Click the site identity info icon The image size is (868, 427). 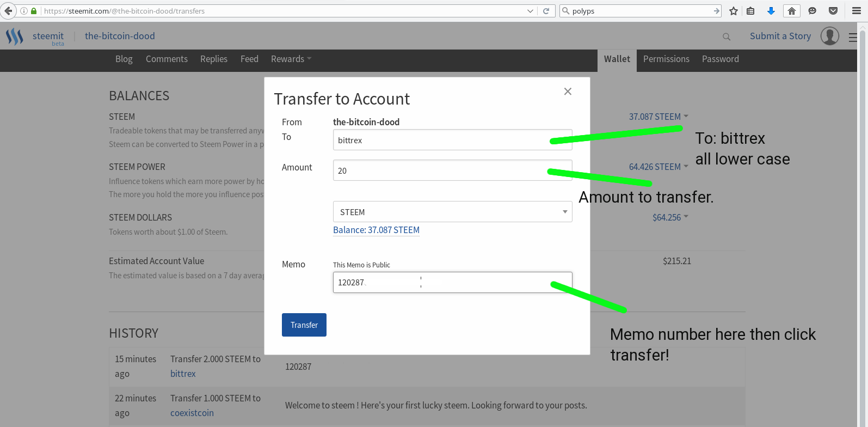(x=24, y=11)
